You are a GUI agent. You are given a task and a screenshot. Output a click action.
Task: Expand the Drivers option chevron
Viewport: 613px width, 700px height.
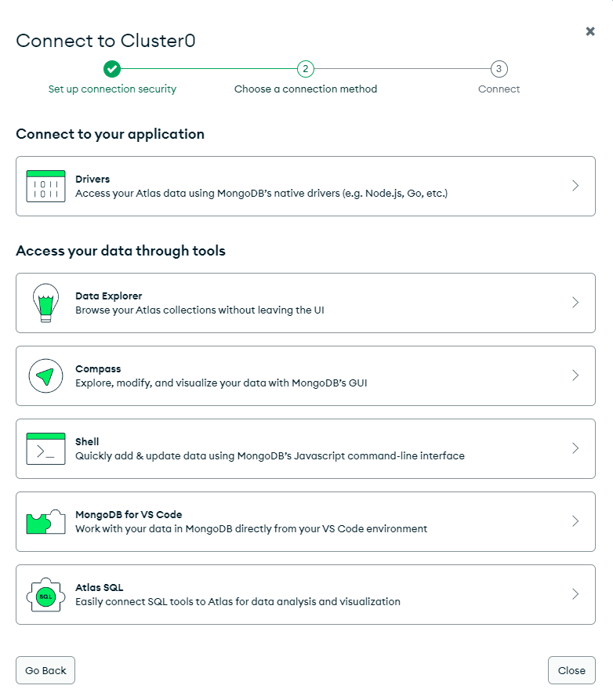[575, 186]
